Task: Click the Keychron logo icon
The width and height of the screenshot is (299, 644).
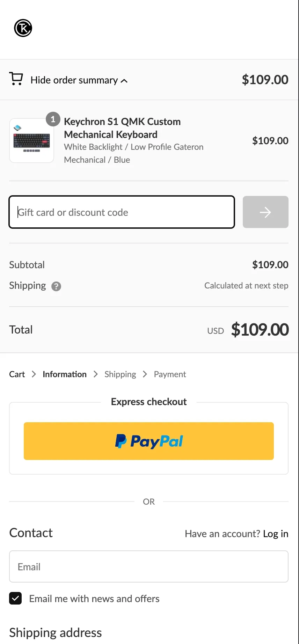Action: [x=23, y=28]
